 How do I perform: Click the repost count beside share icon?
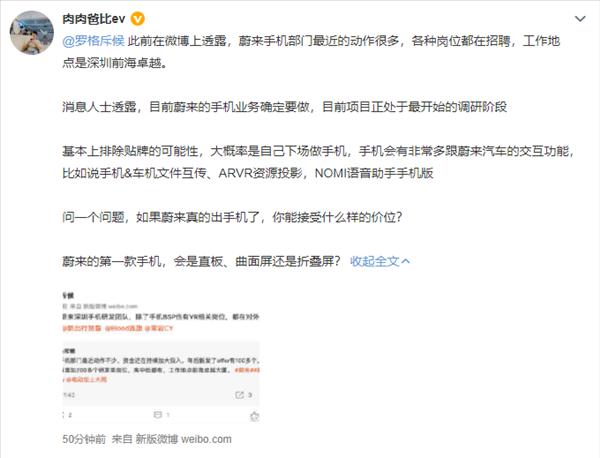[x=250, y=394]
